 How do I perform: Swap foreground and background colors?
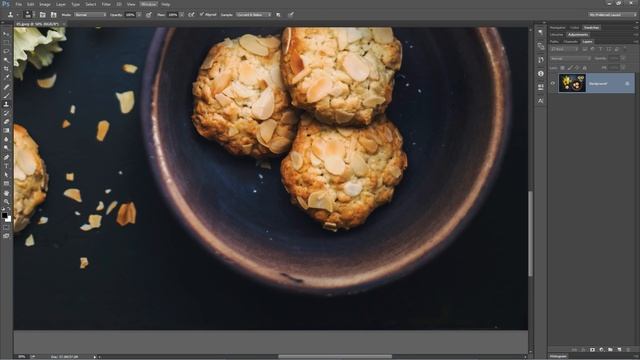[x=9, y=210]
